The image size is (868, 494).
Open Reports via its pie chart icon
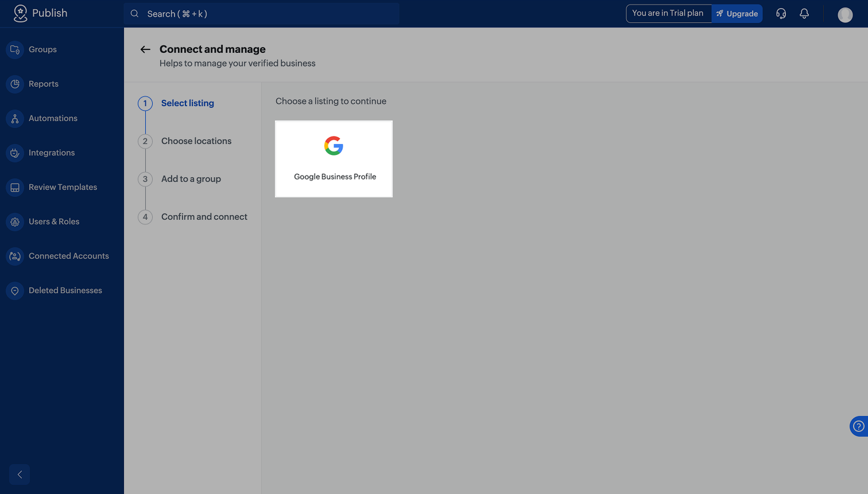[15, 84]
